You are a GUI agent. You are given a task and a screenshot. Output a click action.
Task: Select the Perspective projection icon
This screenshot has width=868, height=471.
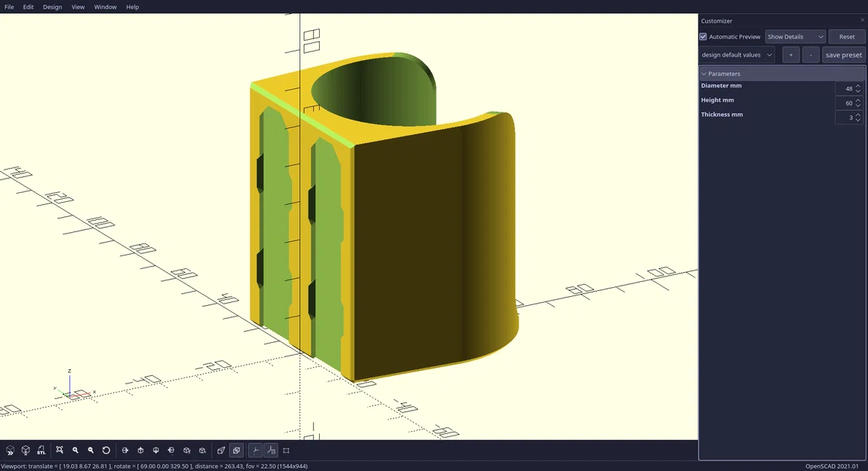[x=221, y=451]
